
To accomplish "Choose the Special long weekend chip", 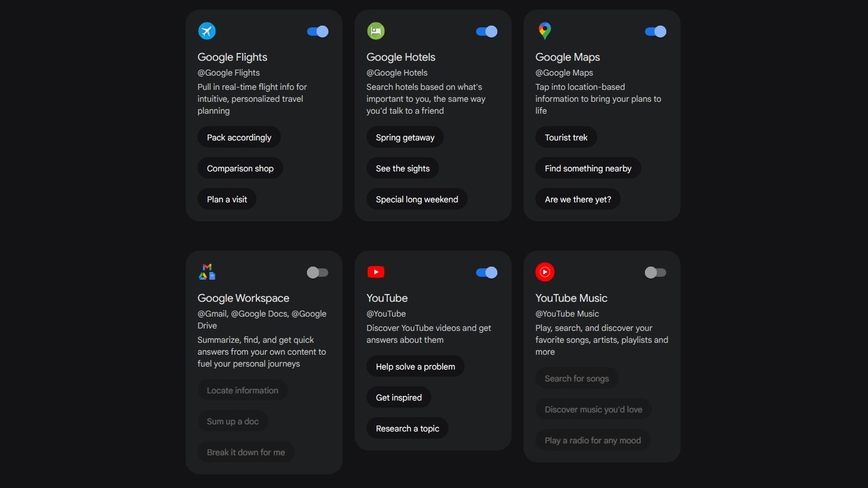I will click(x=417, y=199).
